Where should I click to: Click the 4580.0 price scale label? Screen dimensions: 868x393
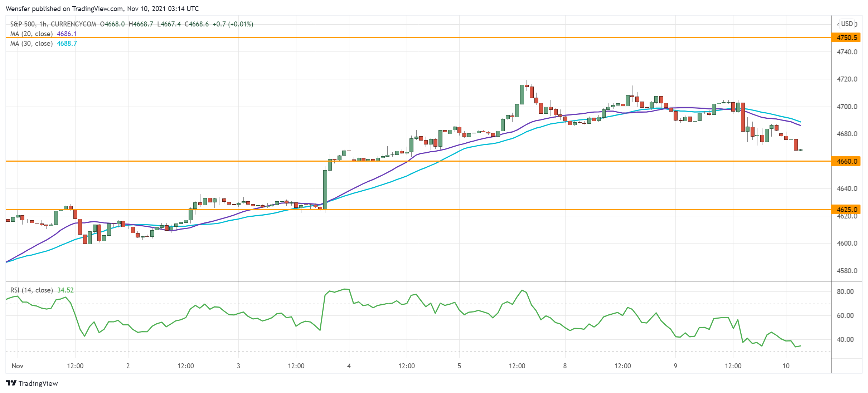[x=847, y=271]
